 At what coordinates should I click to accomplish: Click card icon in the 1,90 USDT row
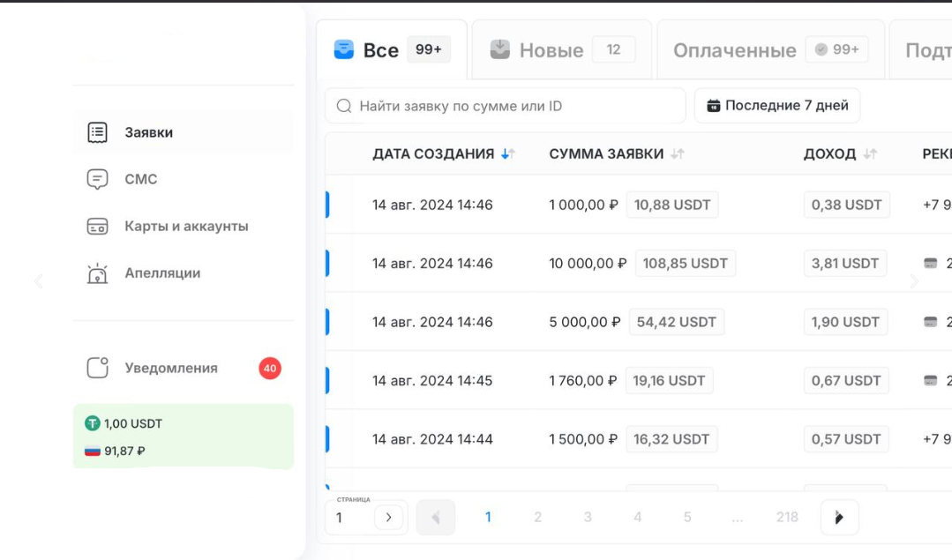(930, 322)
